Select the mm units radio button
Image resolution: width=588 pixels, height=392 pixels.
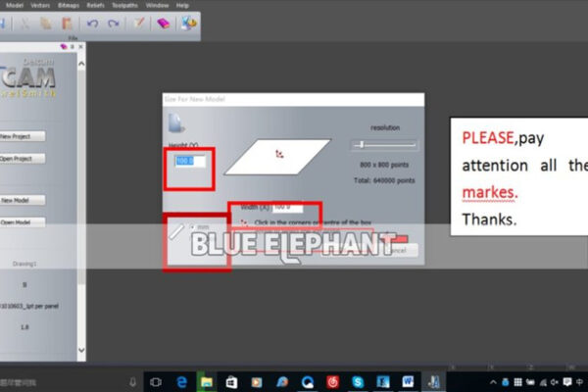tap(192, 227)
